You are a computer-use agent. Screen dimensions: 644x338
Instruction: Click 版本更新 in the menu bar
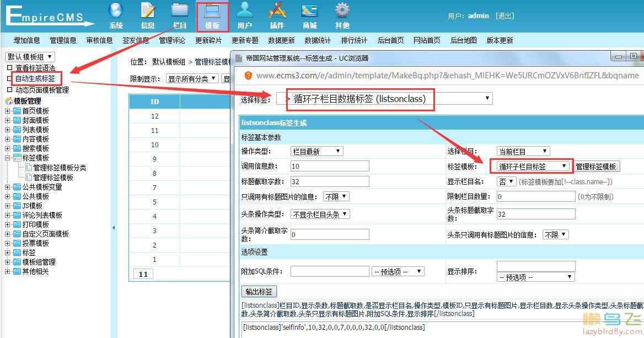point(500,40)
